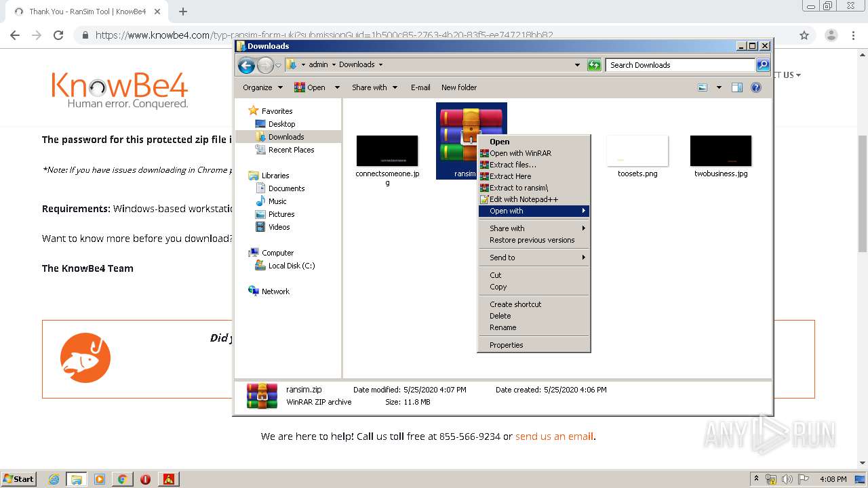Choose Open in context menu
Image resolution: width=868 pixels, height=488 pixels.
(x=534, y=142)
